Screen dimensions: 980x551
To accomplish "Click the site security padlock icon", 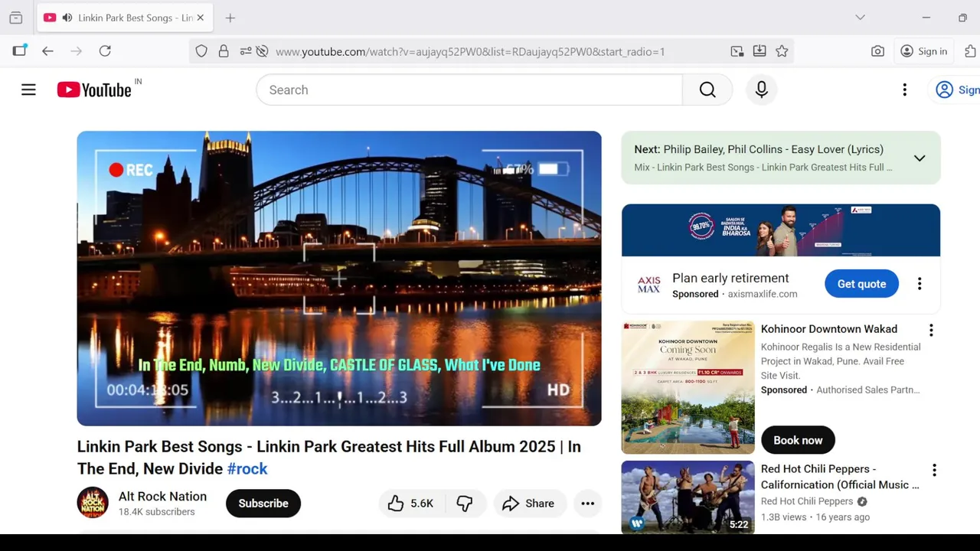I will [224, 51].
